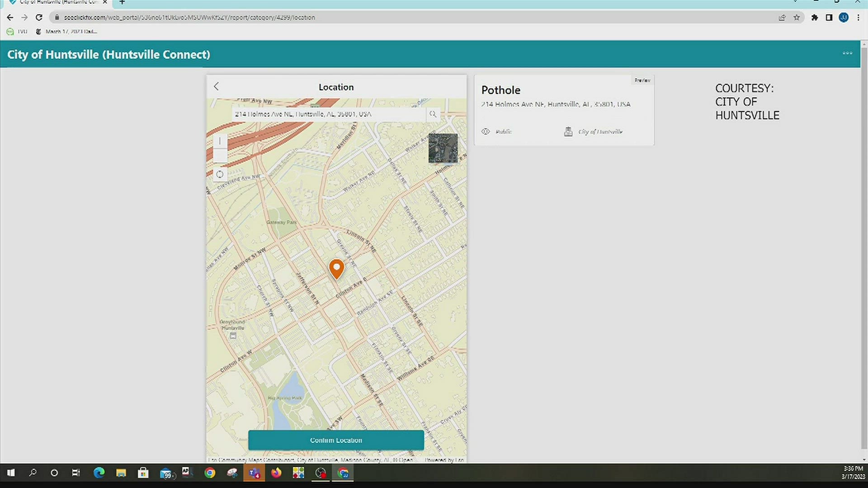Click the address search magnifier icon
The image size is (868, 488).
click(433, 114)
